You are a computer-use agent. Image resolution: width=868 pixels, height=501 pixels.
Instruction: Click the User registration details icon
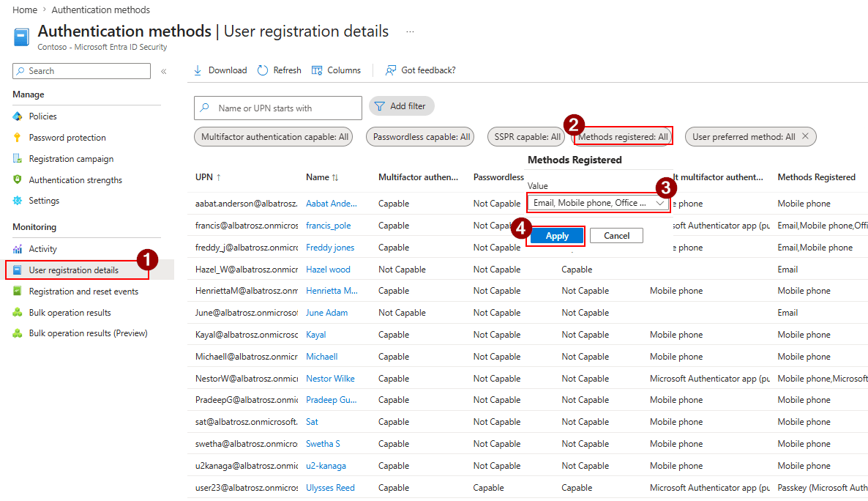(x=18, y=270)
